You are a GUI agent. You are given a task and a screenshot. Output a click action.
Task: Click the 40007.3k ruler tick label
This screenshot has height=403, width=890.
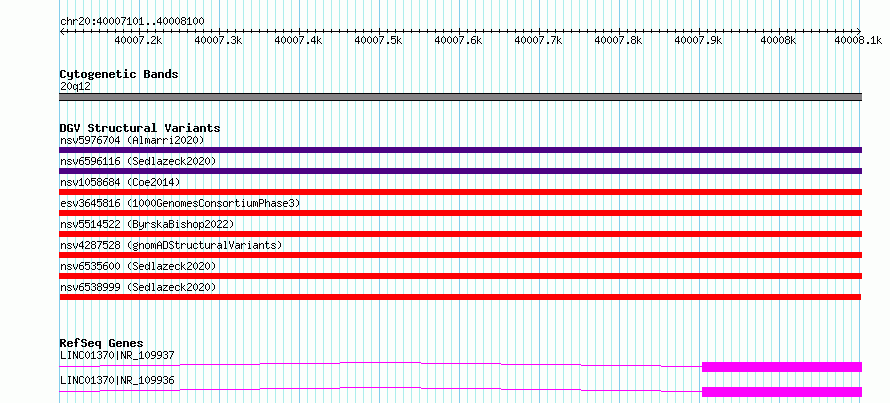[219, 40]
